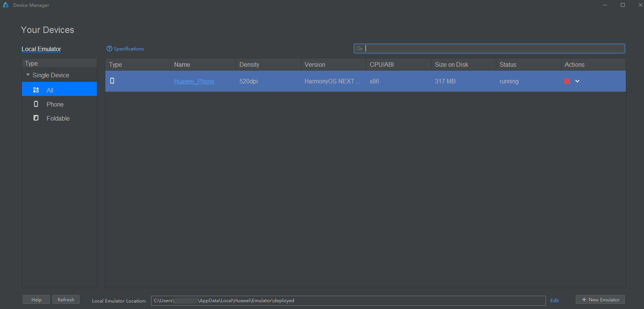
Task: Click the emulator location path field
Action: click(x=348, y=300)
